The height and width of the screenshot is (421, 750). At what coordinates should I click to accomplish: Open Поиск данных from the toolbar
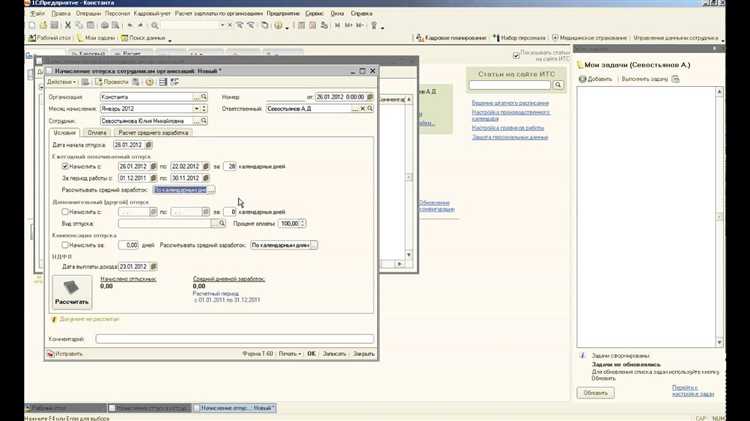click(x=143, y=38)
